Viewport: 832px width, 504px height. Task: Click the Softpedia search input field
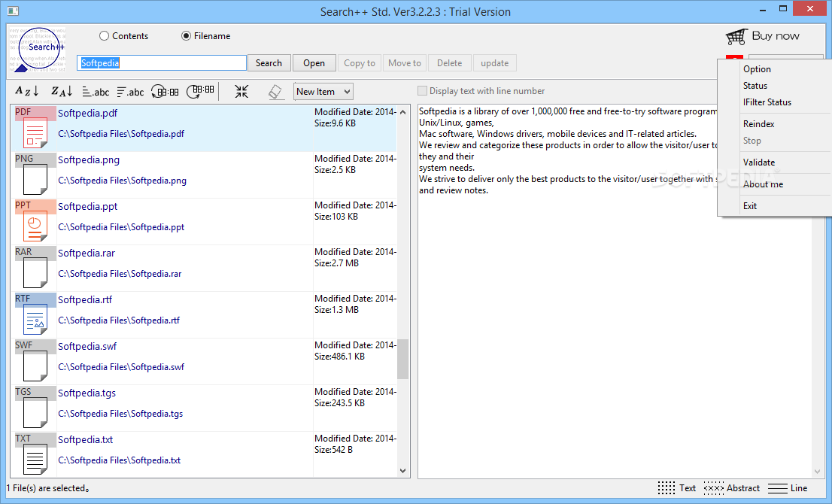click(162, 63)
